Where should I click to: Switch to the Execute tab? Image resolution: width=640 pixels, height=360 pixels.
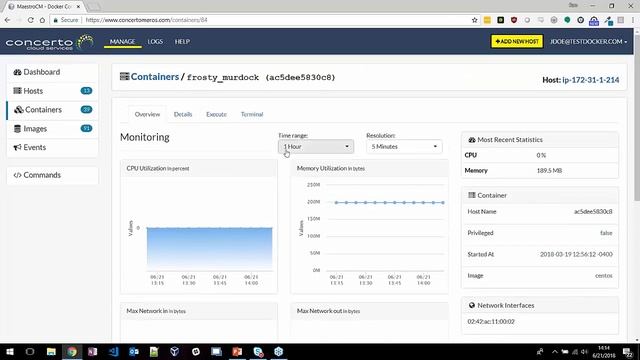(x=216, y=114)
